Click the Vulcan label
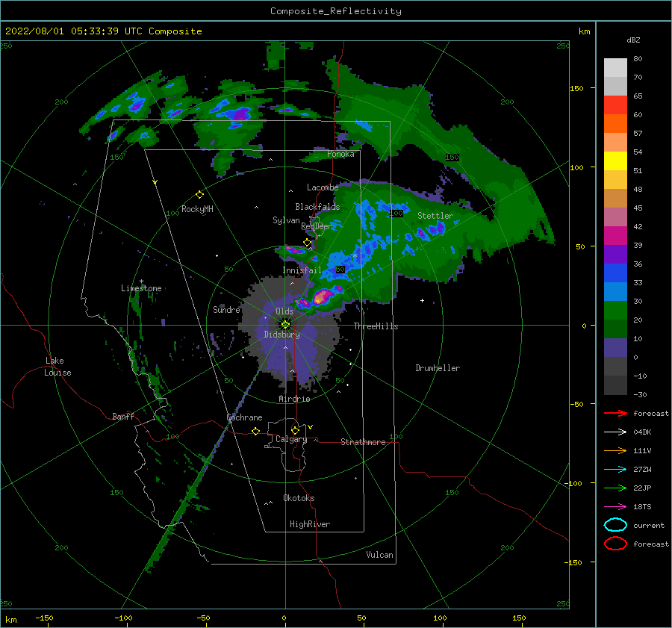 (379, 555)
